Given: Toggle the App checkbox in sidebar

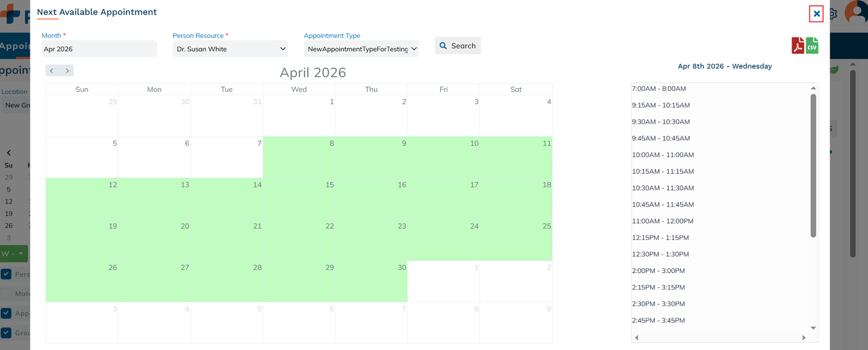Looking at the screenshot, I should pyautogui.click(x=6, y=314).
